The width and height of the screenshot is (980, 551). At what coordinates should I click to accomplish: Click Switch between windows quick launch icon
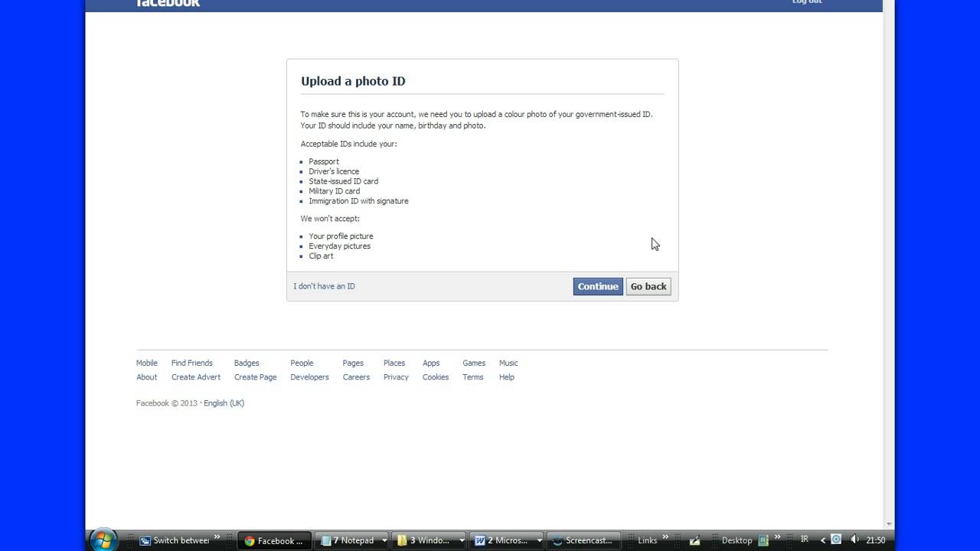point(175,540)
